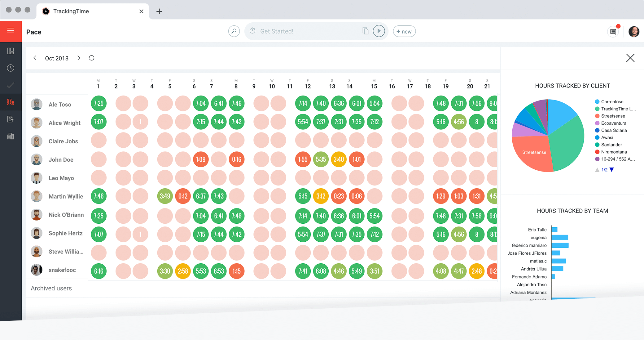Click Steve Willia... user name

click(x=66, y=252)
